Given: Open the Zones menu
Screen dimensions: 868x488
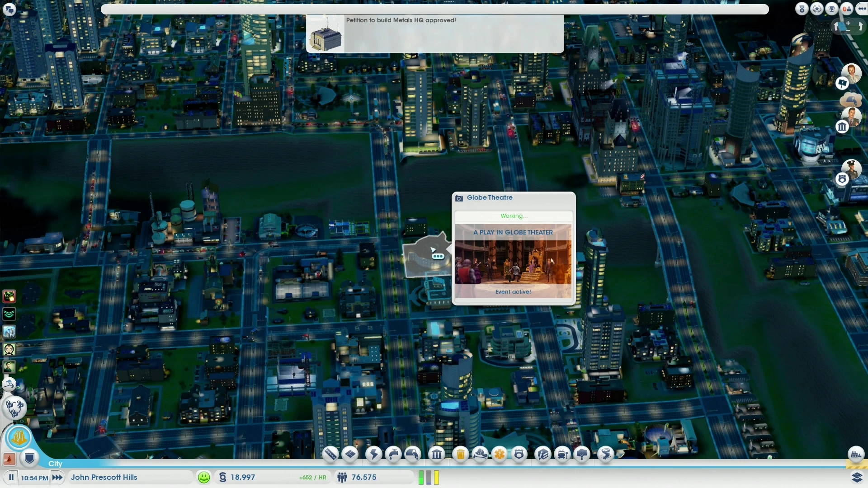Looking at the screenshot, I should tap(350, 454).
